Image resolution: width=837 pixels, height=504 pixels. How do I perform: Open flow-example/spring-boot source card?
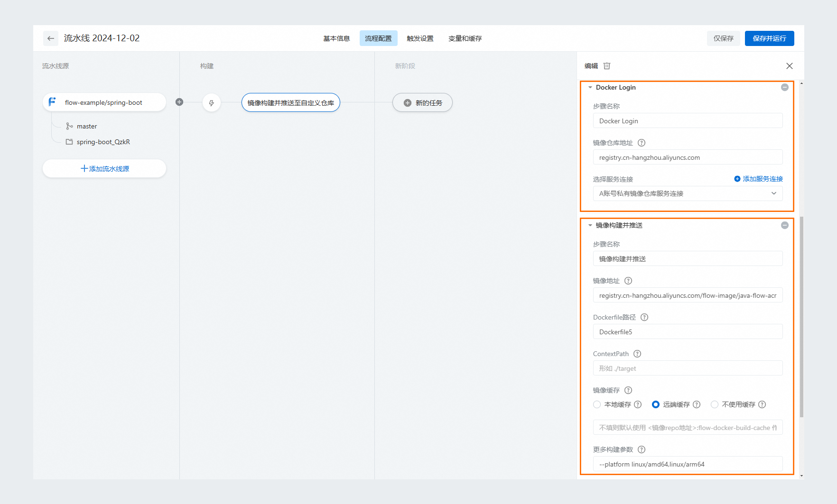tap(104, 102)
